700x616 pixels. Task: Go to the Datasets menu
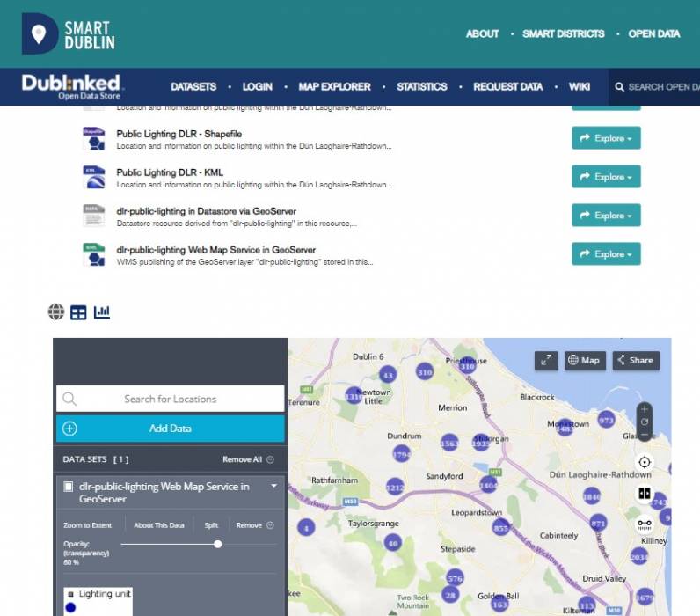click(193, 87)
